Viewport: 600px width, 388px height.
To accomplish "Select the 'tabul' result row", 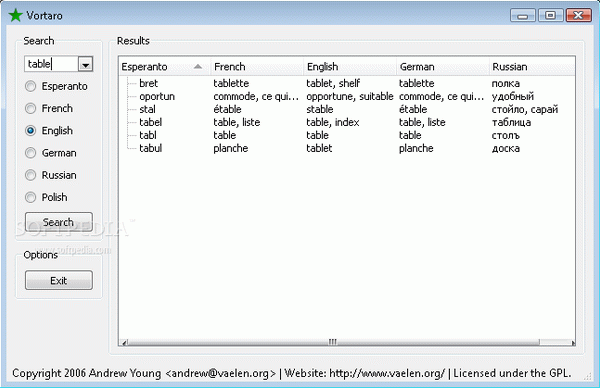I will [x=347, y=148].
